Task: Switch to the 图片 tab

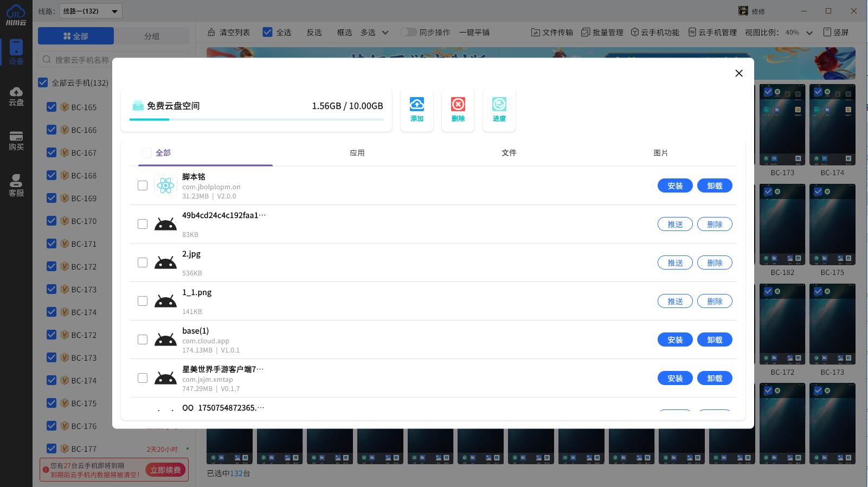Action: click(660, 153)
